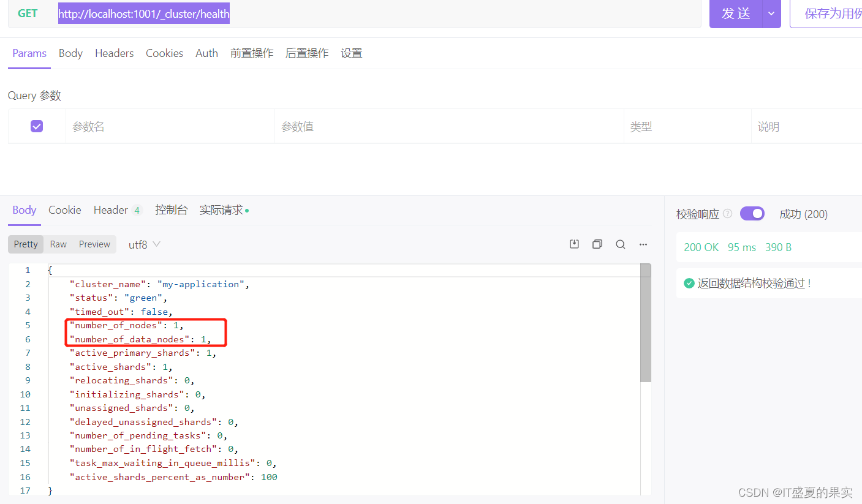Click the search response icon
Viewport: 862px width, 504px height.
[x=621, y=244]
